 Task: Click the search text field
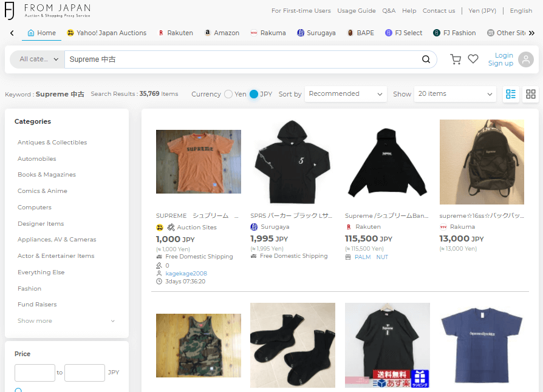click(242, 59)
